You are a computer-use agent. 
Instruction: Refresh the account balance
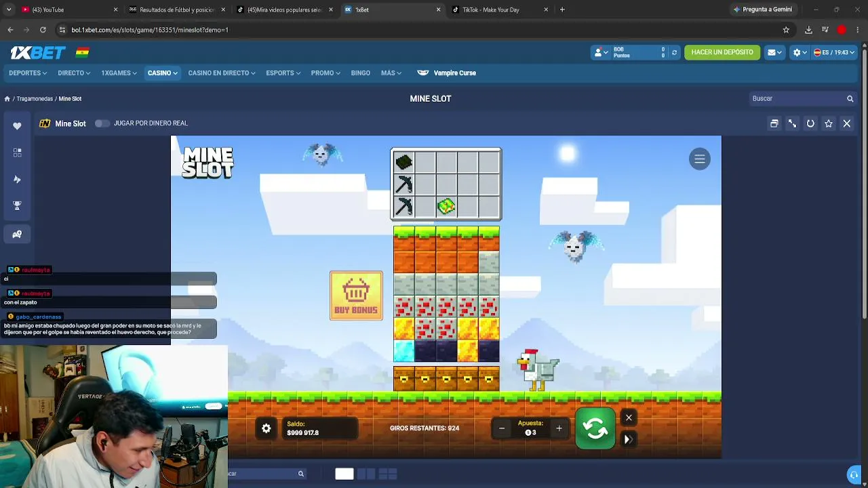coord(673,52)
